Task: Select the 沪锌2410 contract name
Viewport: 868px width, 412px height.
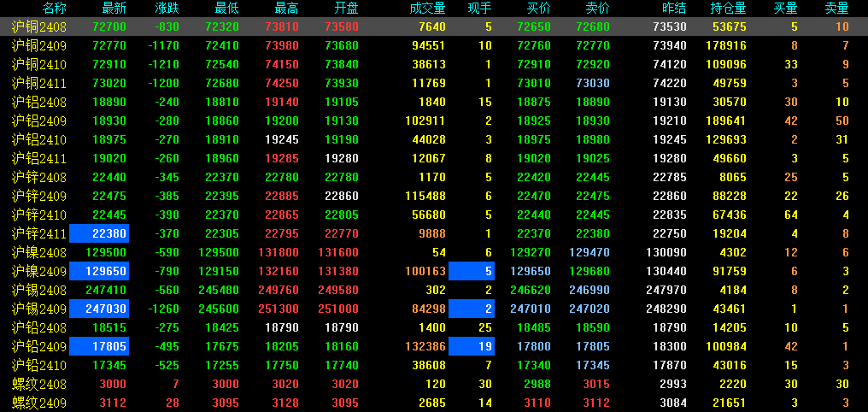Action: click(38, 215)
